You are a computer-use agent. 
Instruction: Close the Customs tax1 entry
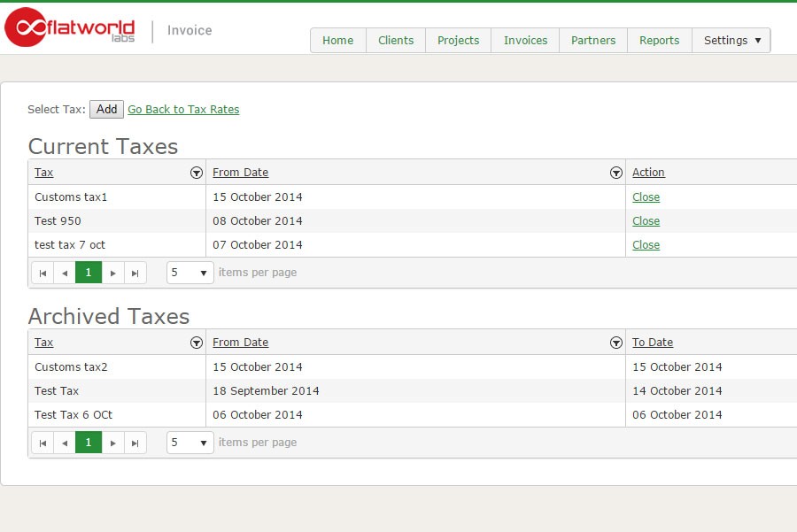point(646,197)
